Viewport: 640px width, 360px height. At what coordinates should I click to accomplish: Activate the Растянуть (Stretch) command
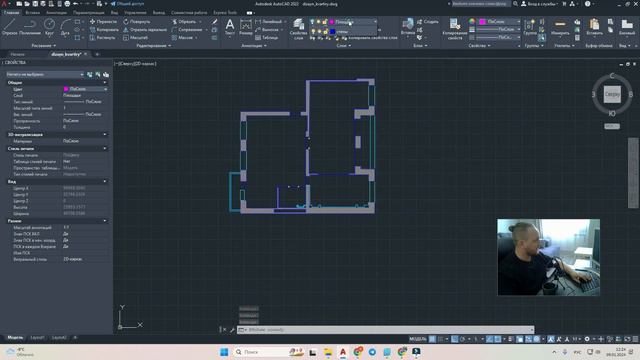click(x=102, y=38)
